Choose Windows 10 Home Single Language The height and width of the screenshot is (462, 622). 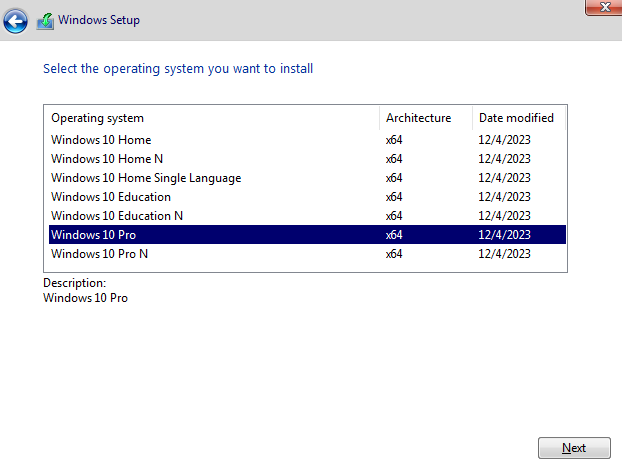[x=307, y=178]
